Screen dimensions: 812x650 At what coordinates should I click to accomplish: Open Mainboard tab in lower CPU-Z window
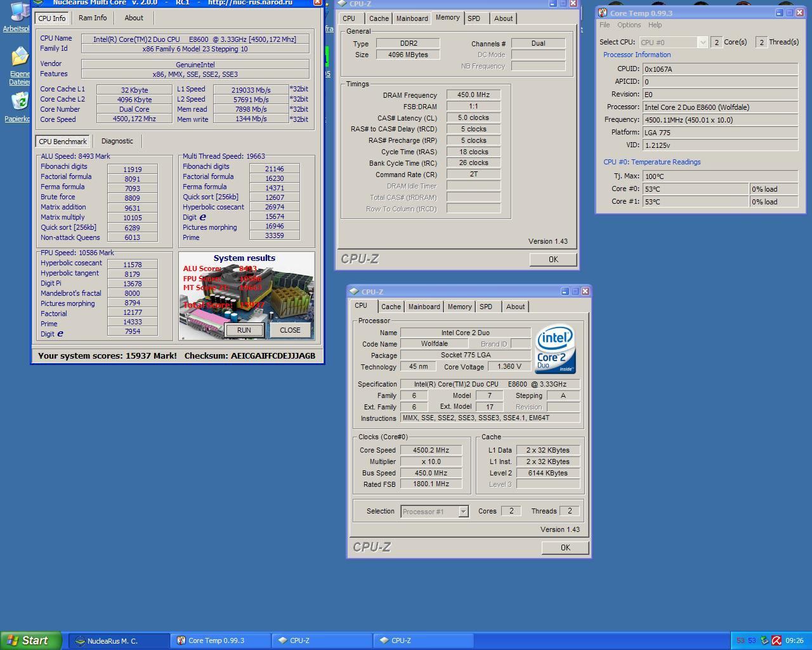tap(424, 307)
